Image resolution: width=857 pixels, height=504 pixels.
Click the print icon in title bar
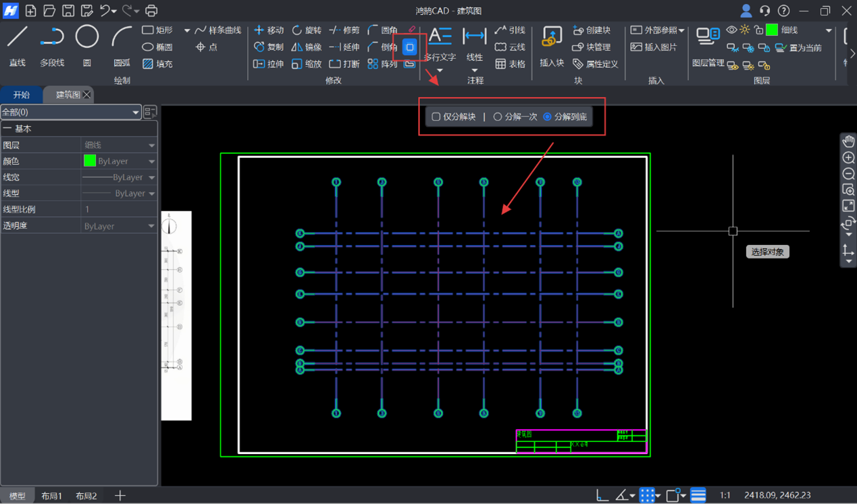(151, 11)
